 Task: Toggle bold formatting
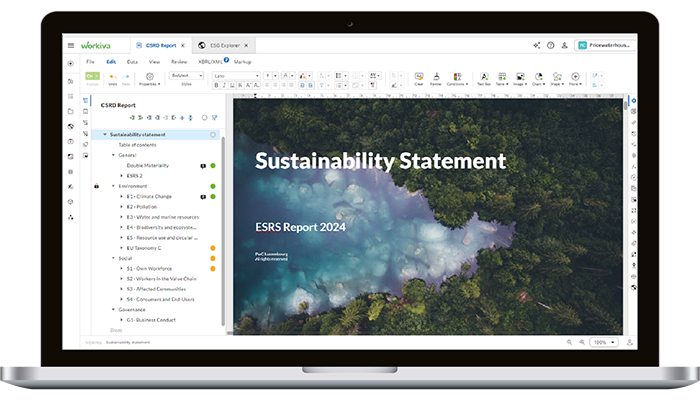tap(217, 87)
